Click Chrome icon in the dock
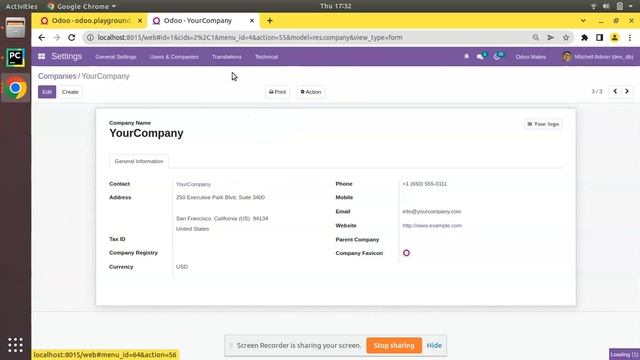Screen dimensions: 640x360 [x=16, y=88]
